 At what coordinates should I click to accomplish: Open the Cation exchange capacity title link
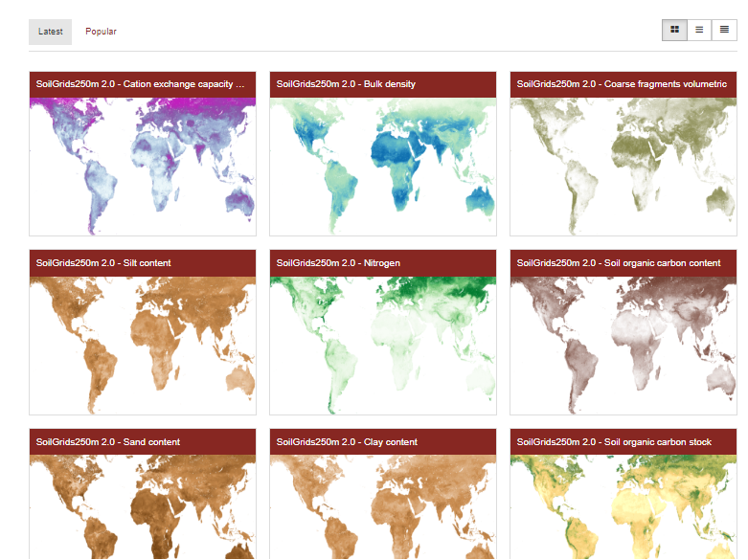click(x=140, y=84)
